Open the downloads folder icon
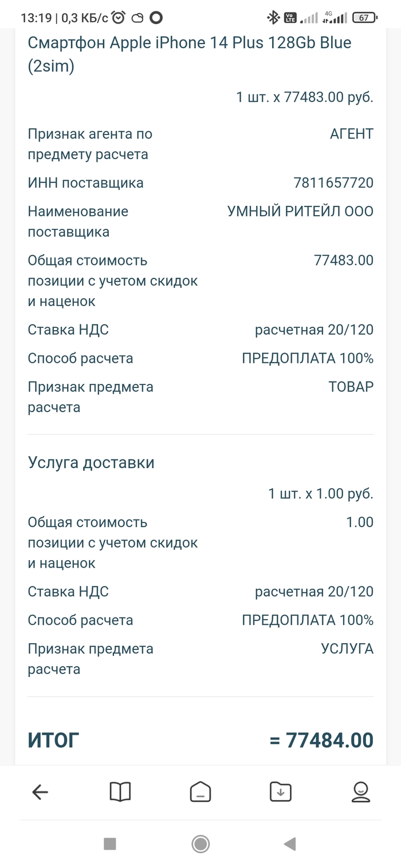401x868 pixels. pos(281,792)
